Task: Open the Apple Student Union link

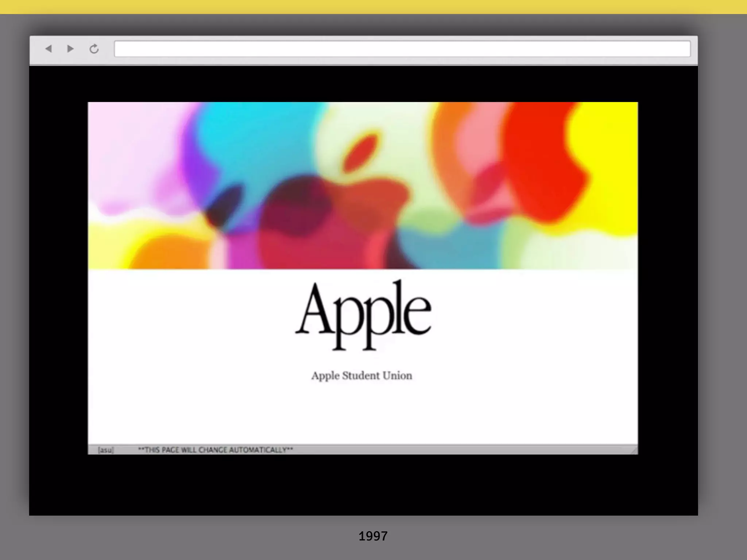Action: pyautogui.click(x=361, y=376)
